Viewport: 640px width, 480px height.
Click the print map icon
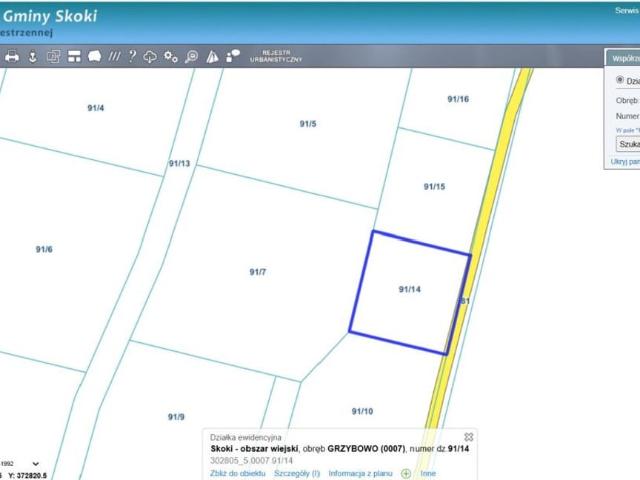coord(12,57)
